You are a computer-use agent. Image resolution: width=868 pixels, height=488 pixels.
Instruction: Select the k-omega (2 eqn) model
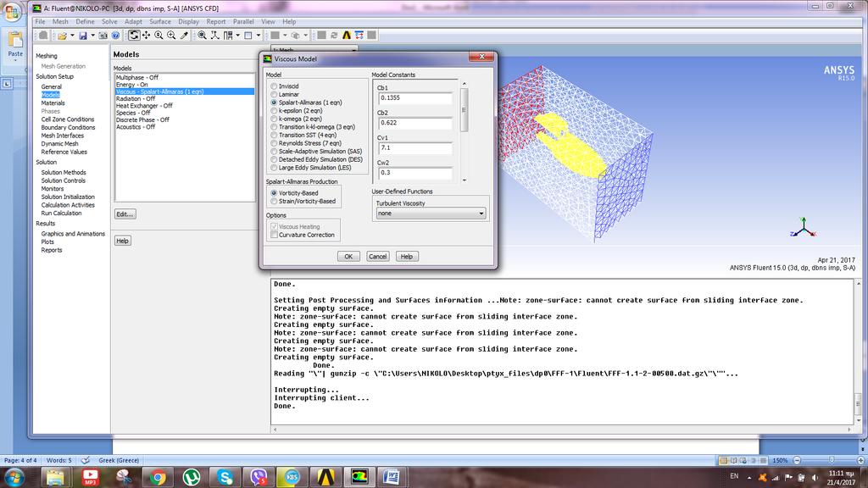click(x=274, y=119)
